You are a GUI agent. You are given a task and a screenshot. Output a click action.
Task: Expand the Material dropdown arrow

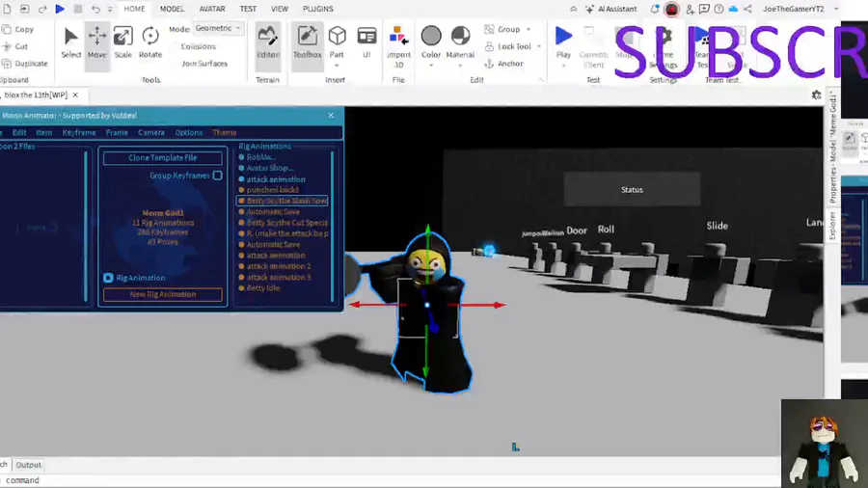coord(460,66)
